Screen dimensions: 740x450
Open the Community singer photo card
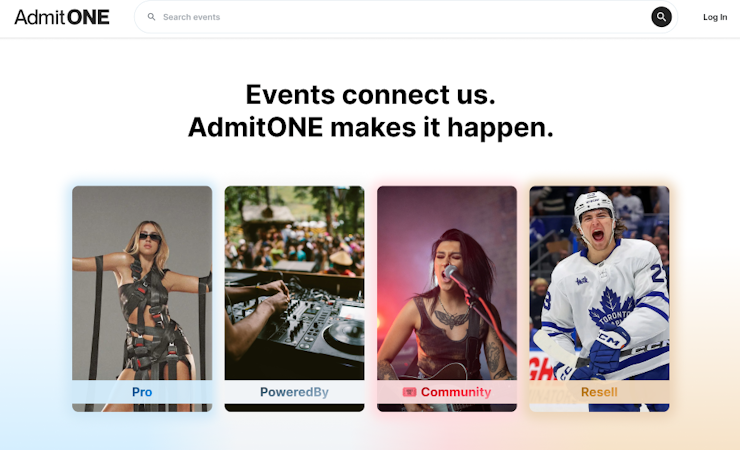point(447,283)
